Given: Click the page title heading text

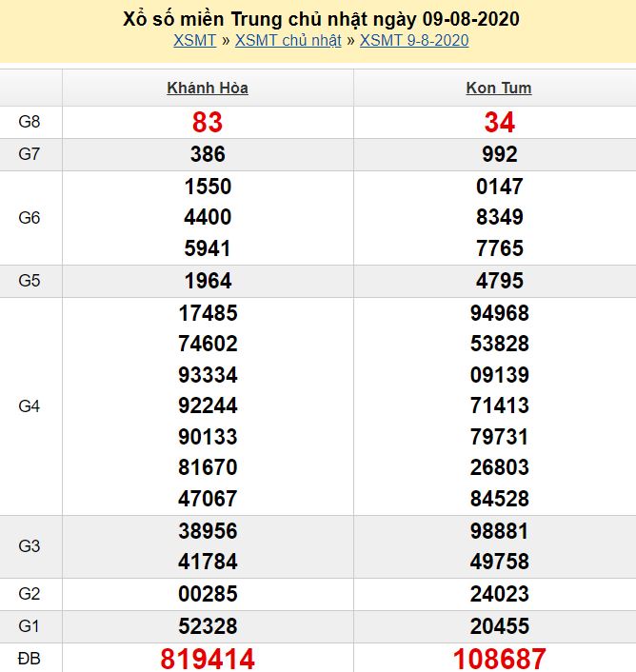Looking at the screenshot, I should click(x=321, y=18).
